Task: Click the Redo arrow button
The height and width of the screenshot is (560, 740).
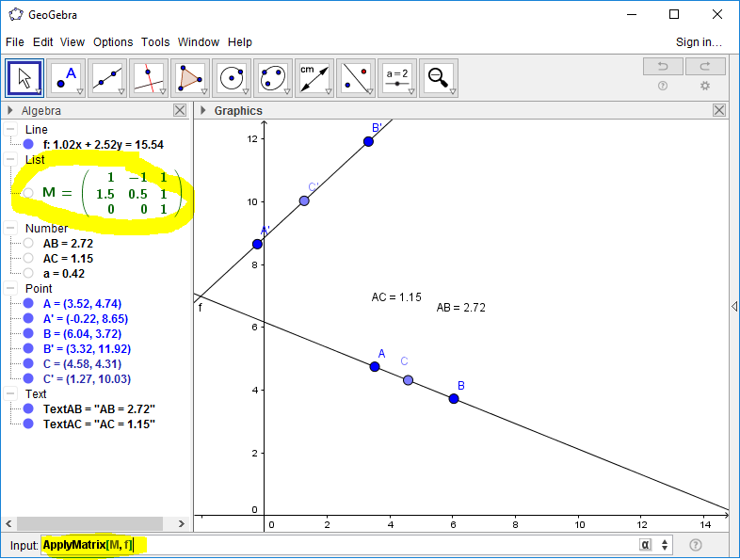Action: pos(705,67)
